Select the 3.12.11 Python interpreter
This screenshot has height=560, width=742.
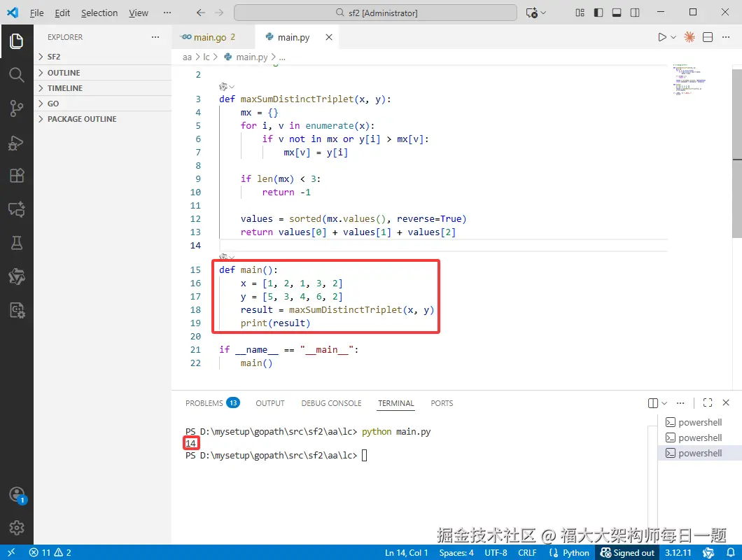click(678, 552)
